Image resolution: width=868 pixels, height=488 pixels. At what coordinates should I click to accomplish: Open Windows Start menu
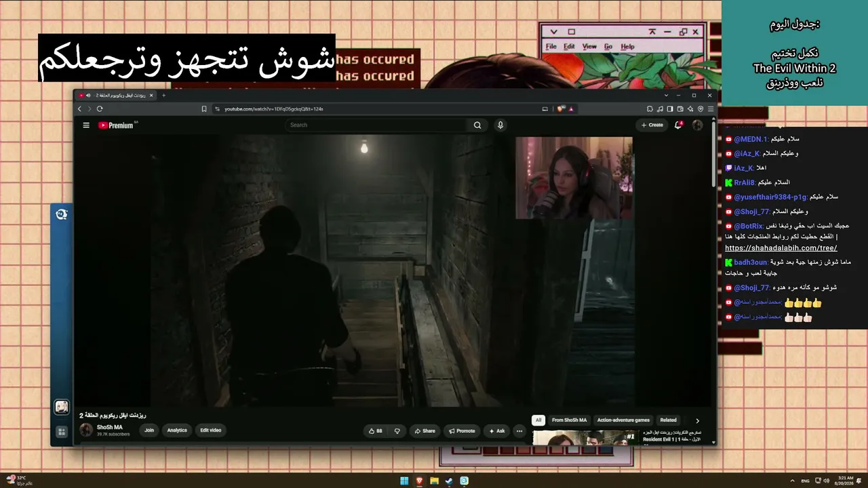coord(404,481)
